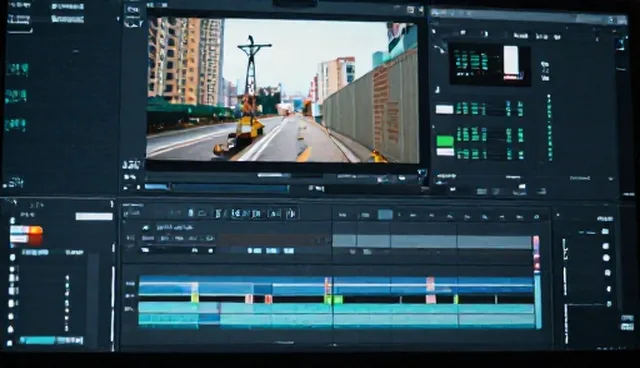Click the city street video preview
This screenshot has width=640, height=368.
click(x=282, y=90)
